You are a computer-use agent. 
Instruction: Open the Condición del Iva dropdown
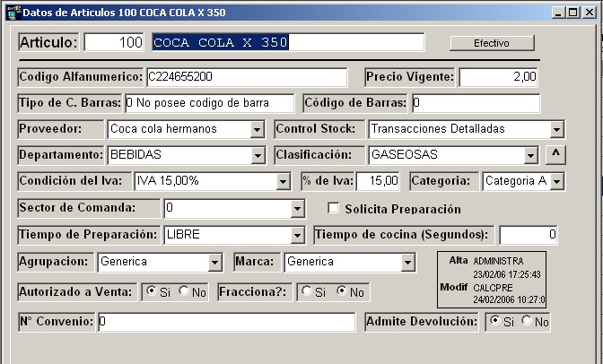pyautogui.click(x=283, y=182)
